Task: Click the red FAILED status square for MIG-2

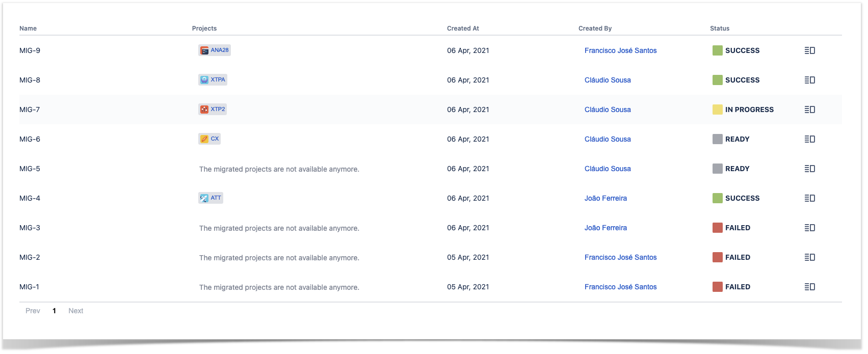Action: [717, 257]
